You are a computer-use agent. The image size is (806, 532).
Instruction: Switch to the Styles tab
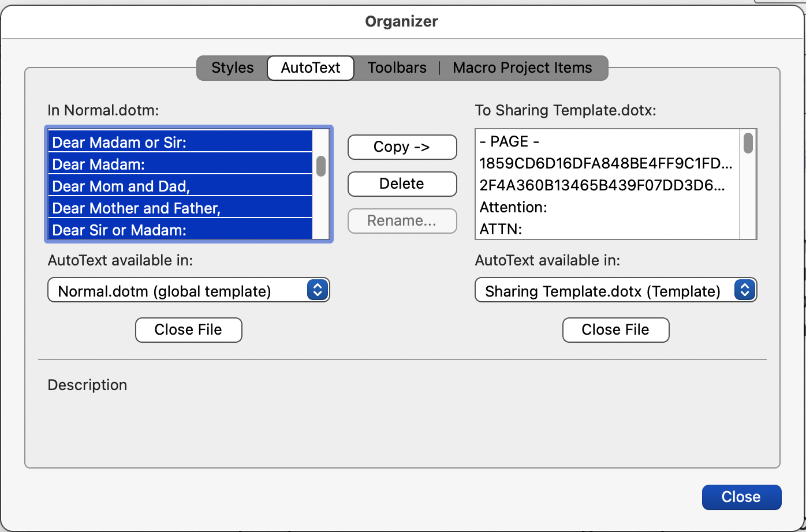pyautogui.click(x=232, y=68)
